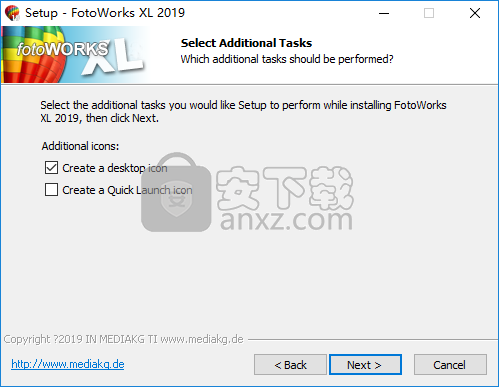Screen dimensions: 499x387
Task: Enable the Create a Quick Launch icon checkbox
Action: [51, 190]
